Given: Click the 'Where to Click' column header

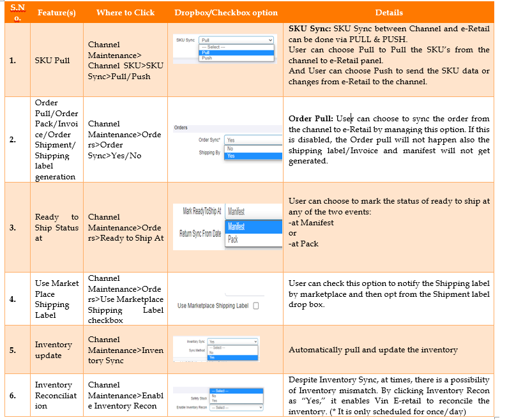Looking at the screenshot, I should tap(125, 13).
